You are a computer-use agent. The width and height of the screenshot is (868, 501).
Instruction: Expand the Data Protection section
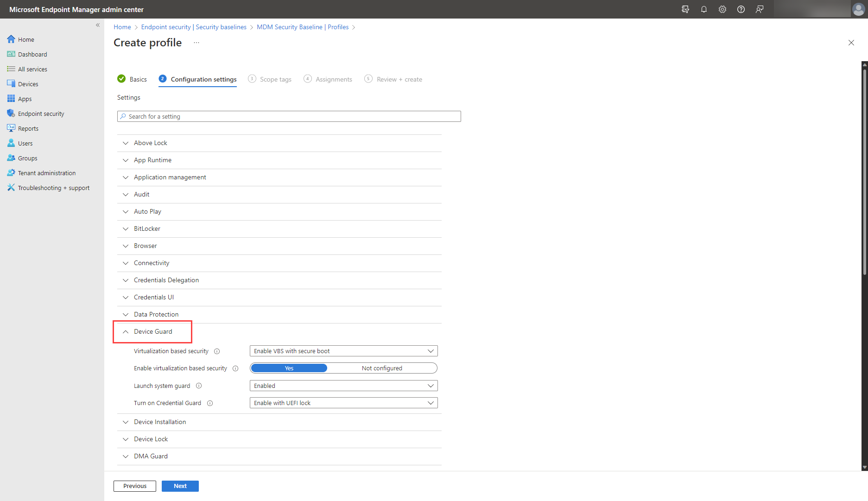click(279, 314)
